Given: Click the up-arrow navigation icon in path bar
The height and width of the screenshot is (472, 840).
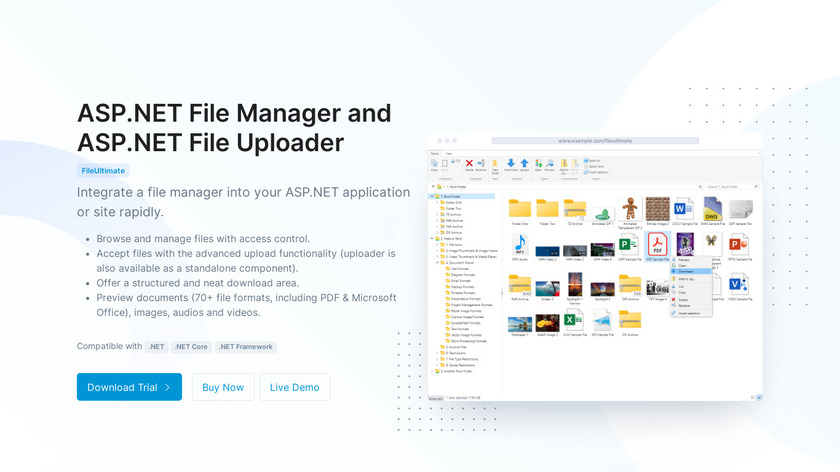Looking at the screenshot, I should click(x=433, y=186).
